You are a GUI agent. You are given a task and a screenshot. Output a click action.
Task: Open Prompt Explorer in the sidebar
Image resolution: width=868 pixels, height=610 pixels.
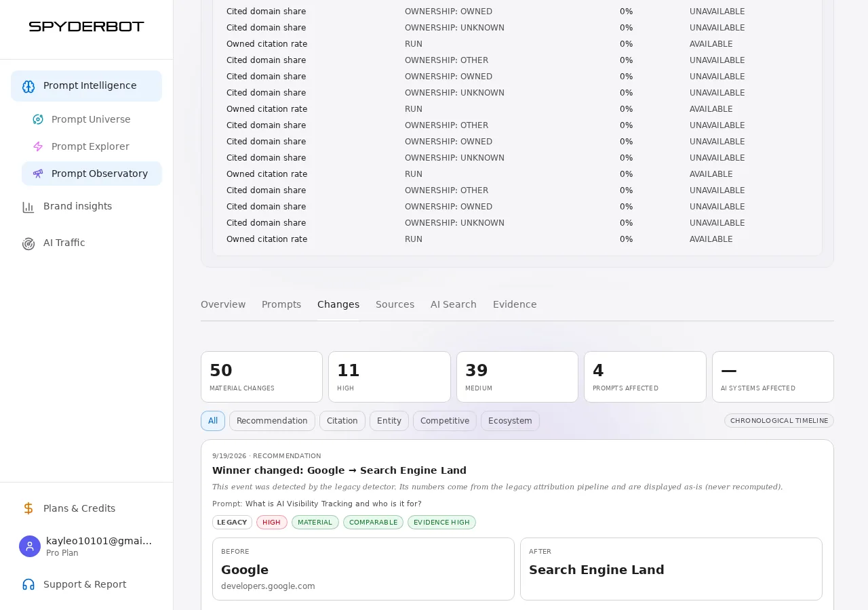coord(92,146)
